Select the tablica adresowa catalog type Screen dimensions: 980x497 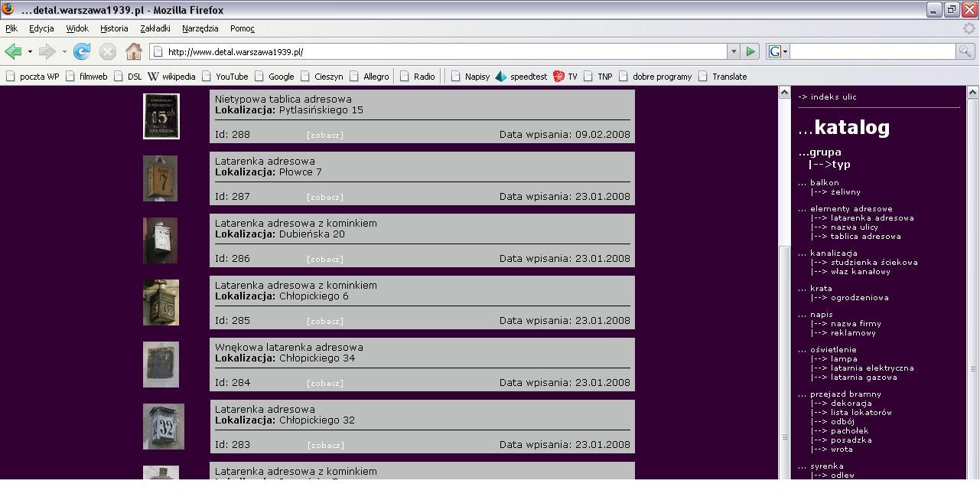[866, 237]
